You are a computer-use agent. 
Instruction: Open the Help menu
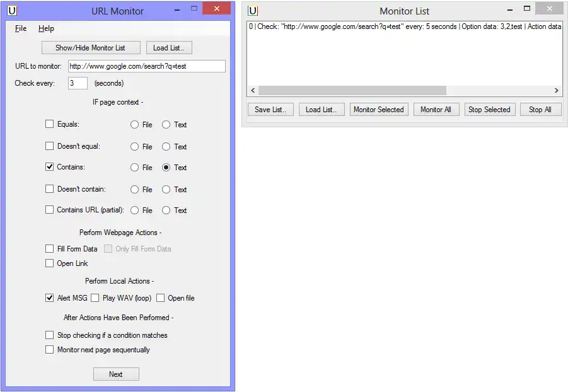pos(46,28)
